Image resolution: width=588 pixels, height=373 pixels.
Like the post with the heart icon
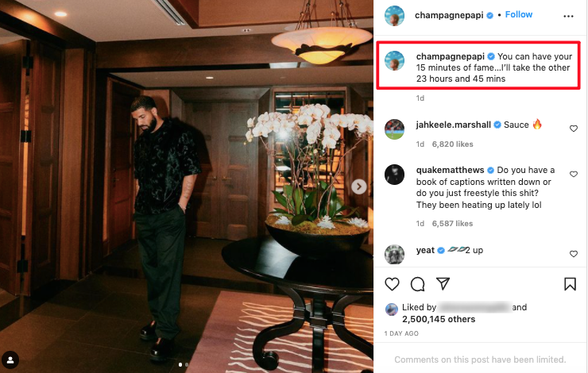tap(392, 283)
